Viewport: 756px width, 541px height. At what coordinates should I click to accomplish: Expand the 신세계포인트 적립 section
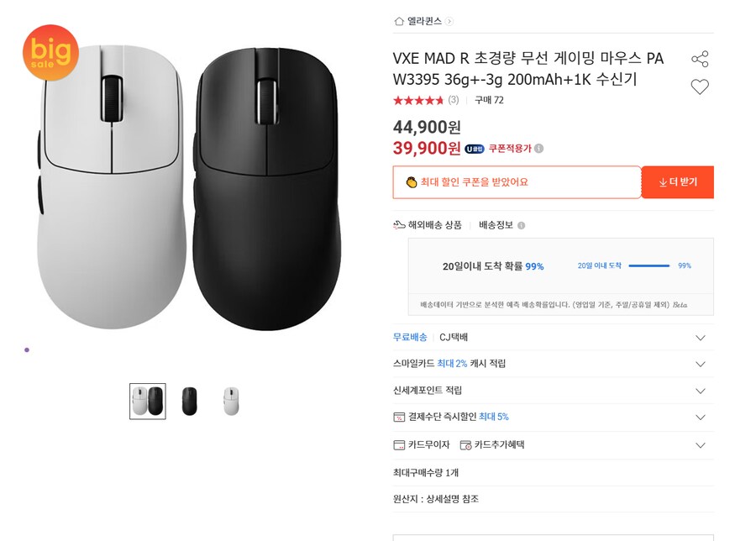pyautogui.click(x=701, y=390)
